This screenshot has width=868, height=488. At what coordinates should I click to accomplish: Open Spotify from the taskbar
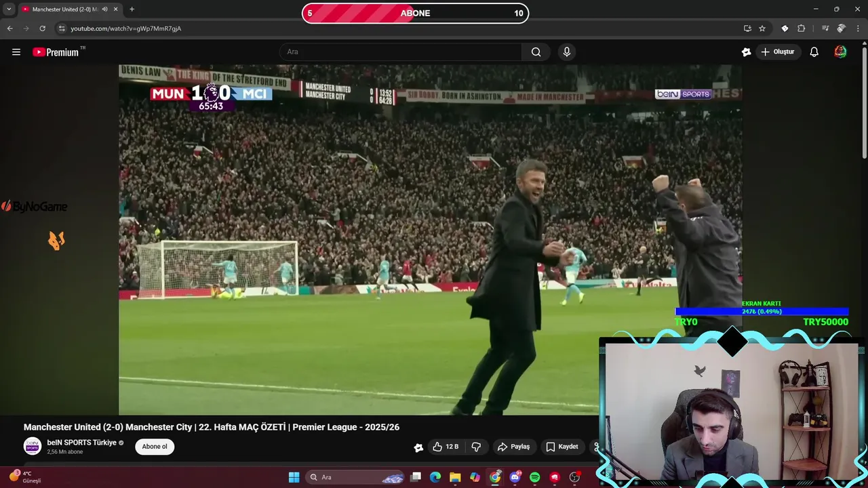tap(534, 477)
